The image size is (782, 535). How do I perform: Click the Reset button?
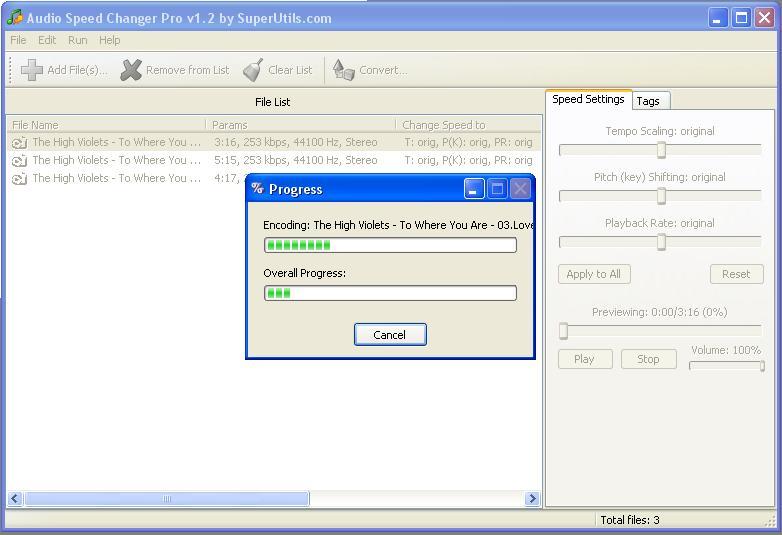(x=736, y=274)
